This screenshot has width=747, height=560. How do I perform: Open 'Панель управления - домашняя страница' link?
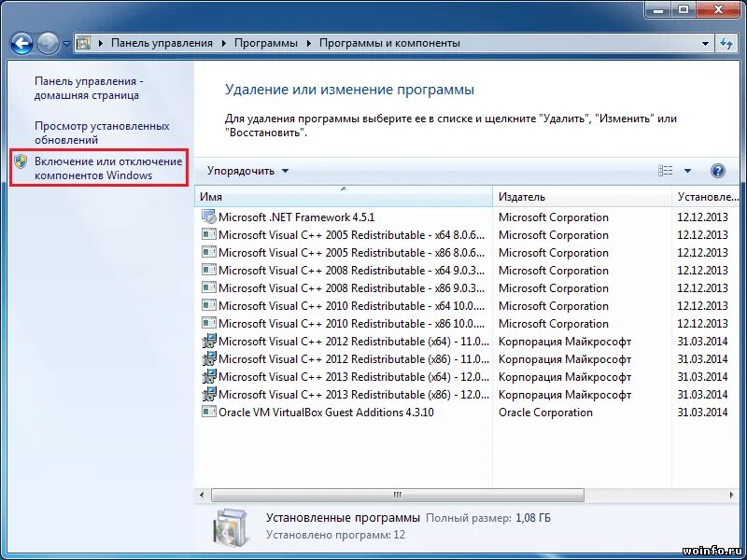click(x=89, y=88)
